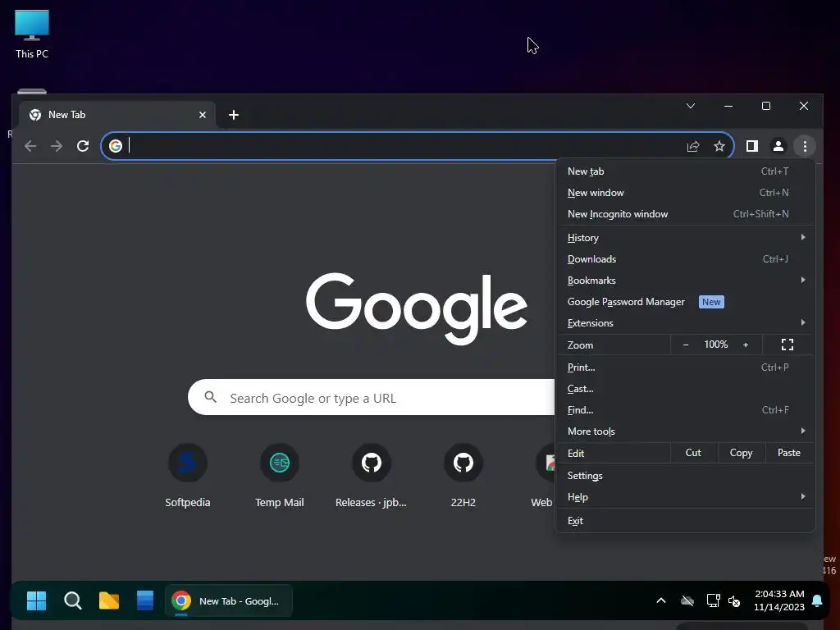
Task: Open Windows taskbar search
Action: (x=73, y=601)
